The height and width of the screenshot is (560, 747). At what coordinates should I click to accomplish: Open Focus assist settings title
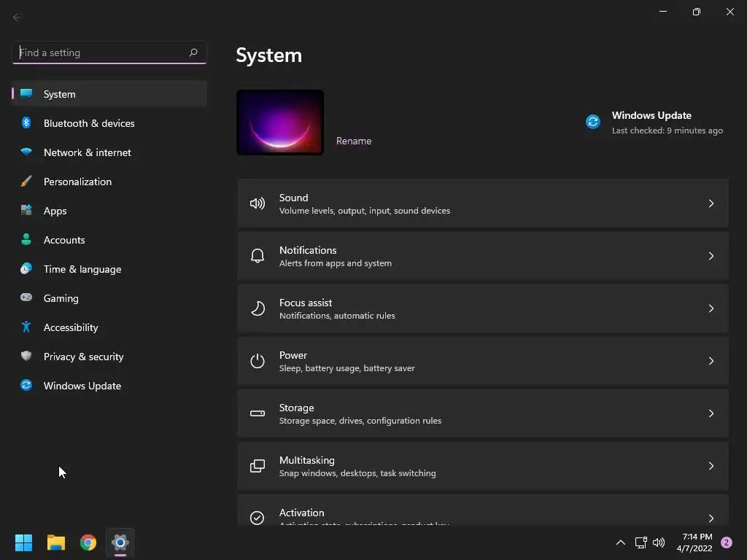306,303
